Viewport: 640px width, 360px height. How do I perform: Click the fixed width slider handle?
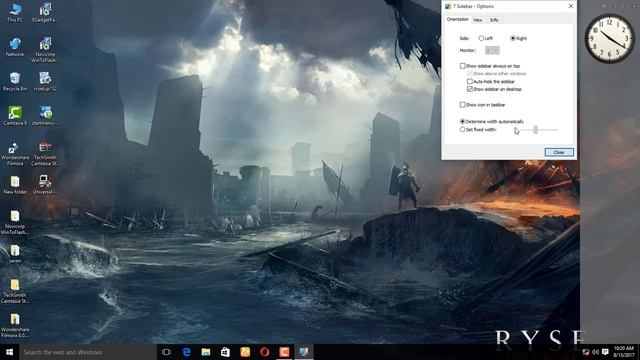click(536, 129)
